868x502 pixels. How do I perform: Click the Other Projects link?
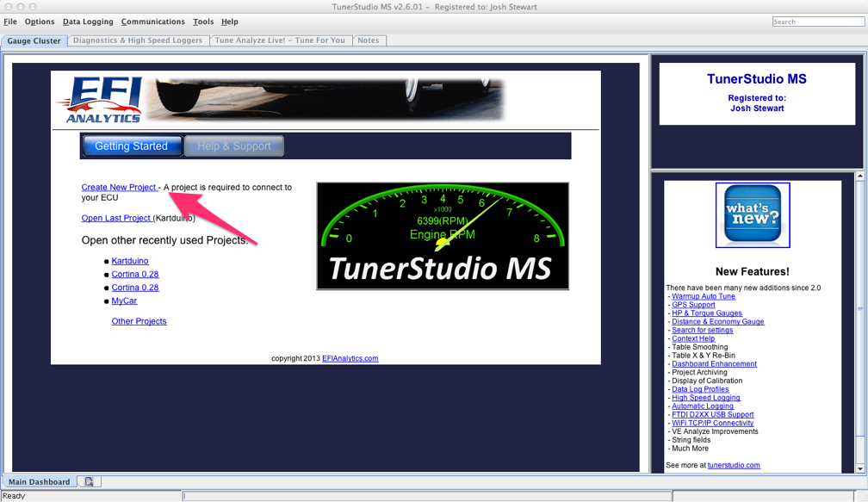(139, 321)
